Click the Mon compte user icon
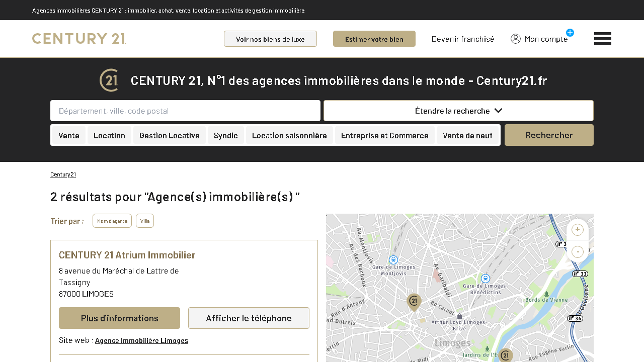Image resolution: width=644 pixels, height=362 pixels. coord(516,39)
